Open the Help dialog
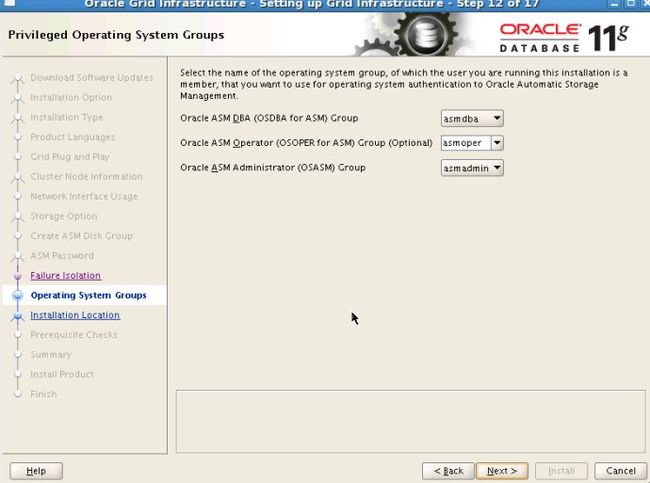650x483 pixels. (36, 471)
